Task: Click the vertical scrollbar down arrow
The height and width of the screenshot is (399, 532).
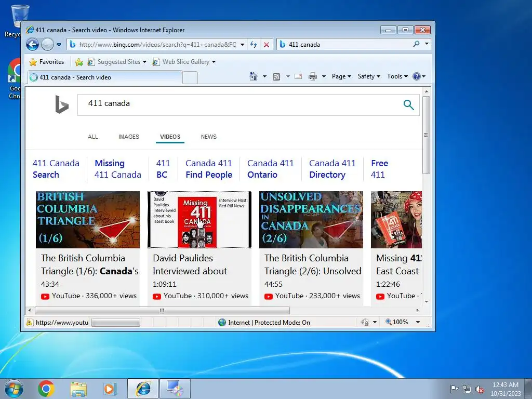Action: click(x=427, y=301)
